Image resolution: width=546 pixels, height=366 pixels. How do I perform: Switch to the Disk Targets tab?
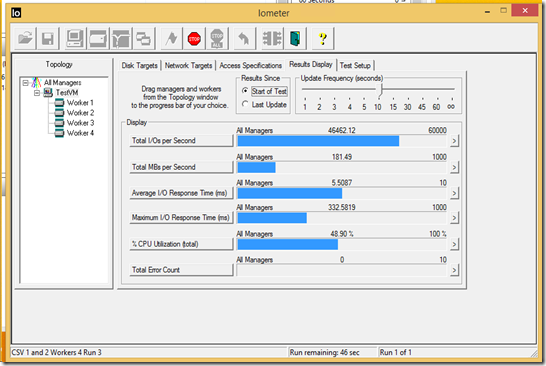[139, 65]
